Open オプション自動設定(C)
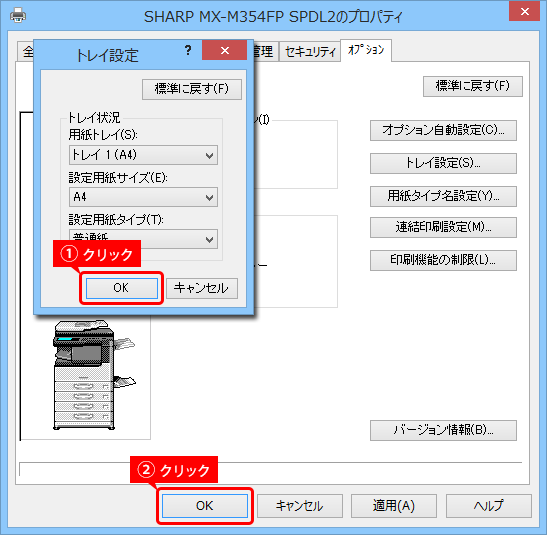This screenshot has width=547, height=535. (x=443, y=130)
